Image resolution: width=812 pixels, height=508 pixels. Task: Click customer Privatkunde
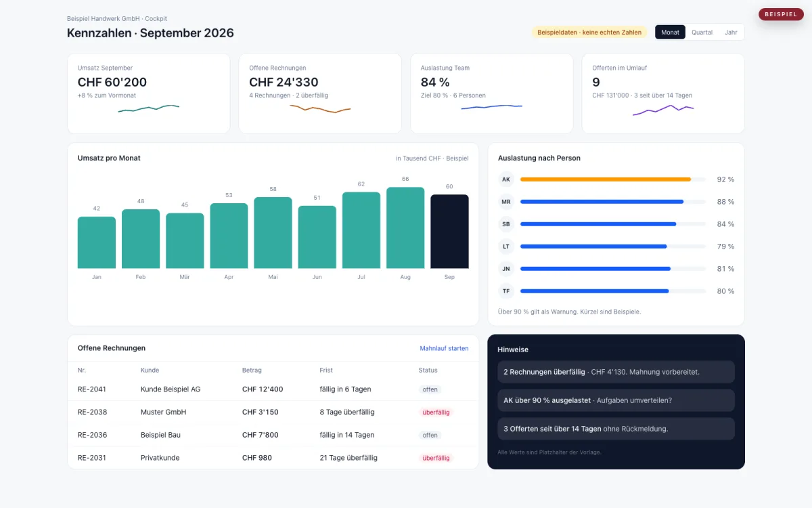[x=160, y=458]
